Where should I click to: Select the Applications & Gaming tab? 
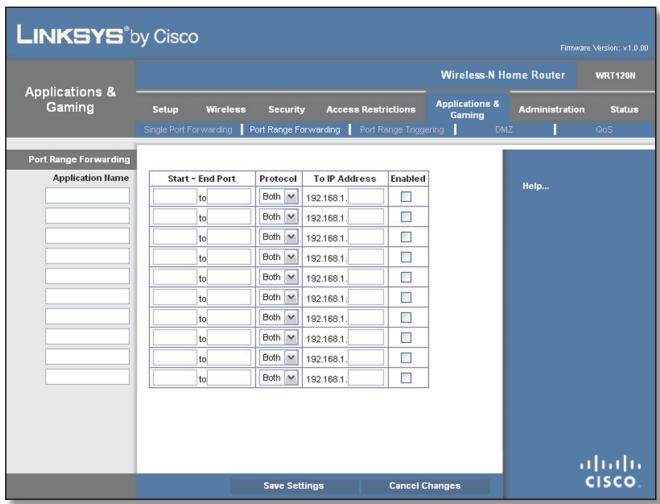[x=467, y=109]
